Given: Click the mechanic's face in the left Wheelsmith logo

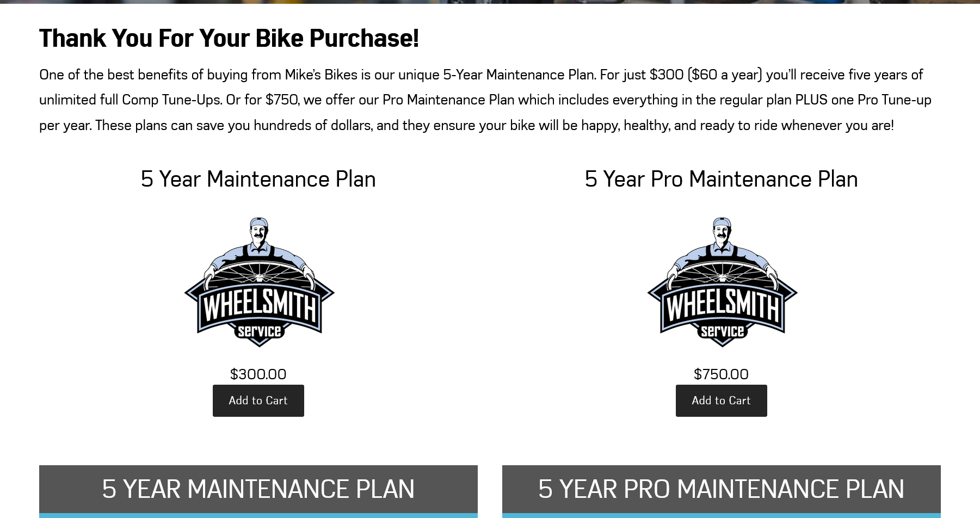Looking at the screenshot, I should [259, 233].
